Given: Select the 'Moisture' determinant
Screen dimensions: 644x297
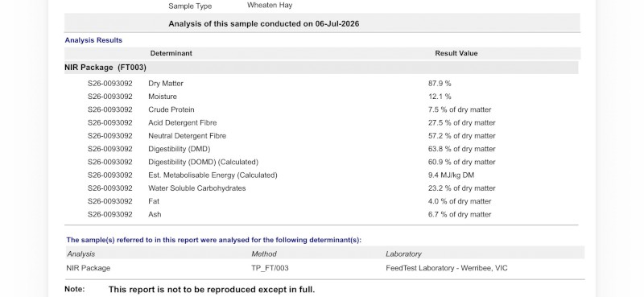Looking at the screenshot, I should pyautogui.click(x=163, y=97).
